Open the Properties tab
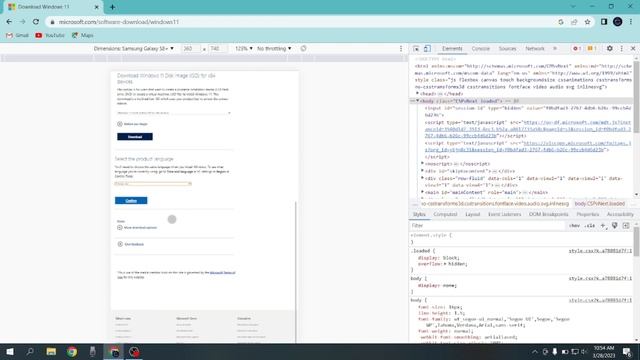The image size is (640, 360). pyautogui.click(x=587, y=214)
